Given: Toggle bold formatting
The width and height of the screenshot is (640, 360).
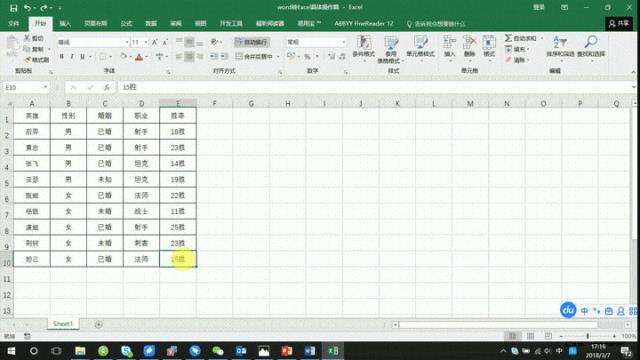Looking at the screenshot, I should 62,56.
